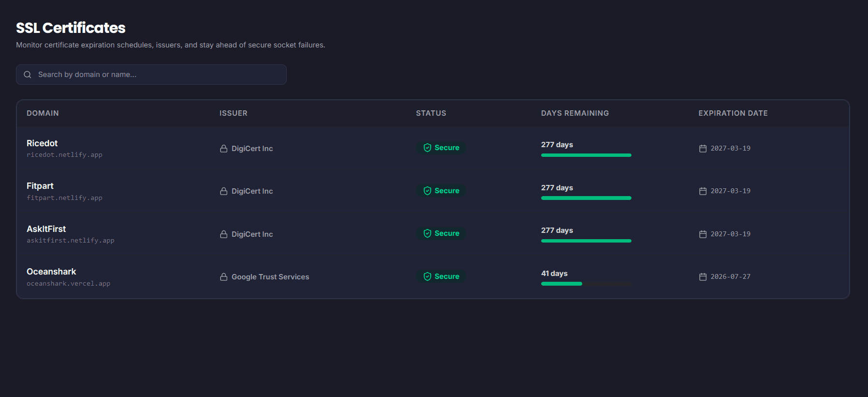Click the lock icon in the AskItFirst row
The width and height of the screenshot is (868, 397).
224,234
